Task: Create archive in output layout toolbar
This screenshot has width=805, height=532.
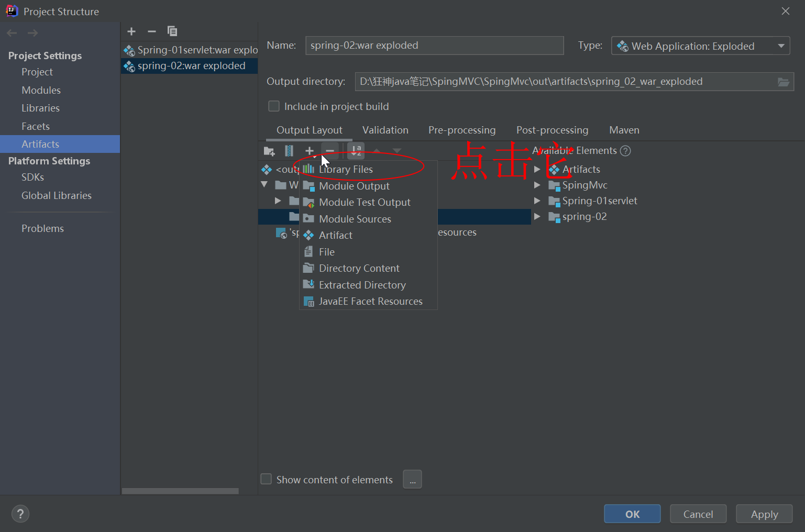Action: coord(289,151)
